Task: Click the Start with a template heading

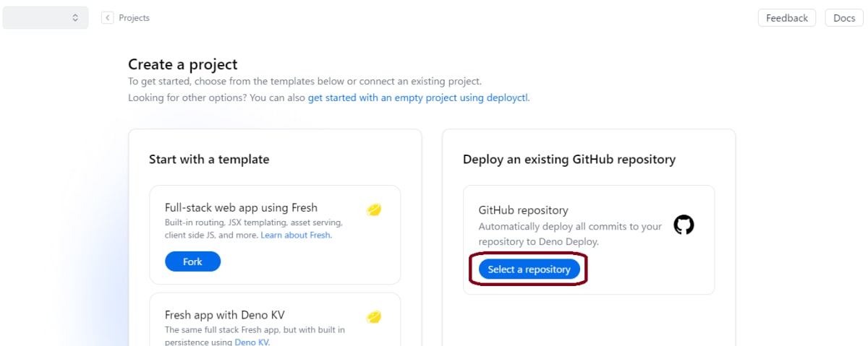Action: 209,160
